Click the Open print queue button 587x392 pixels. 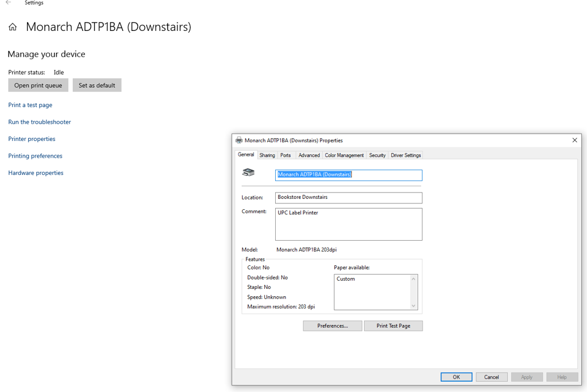pos(38,85)
